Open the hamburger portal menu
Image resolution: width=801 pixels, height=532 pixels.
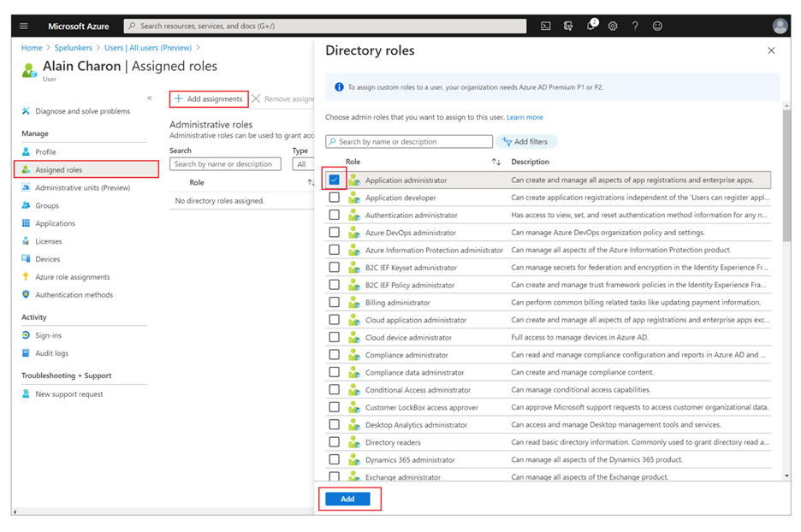[x=23, y=26]
